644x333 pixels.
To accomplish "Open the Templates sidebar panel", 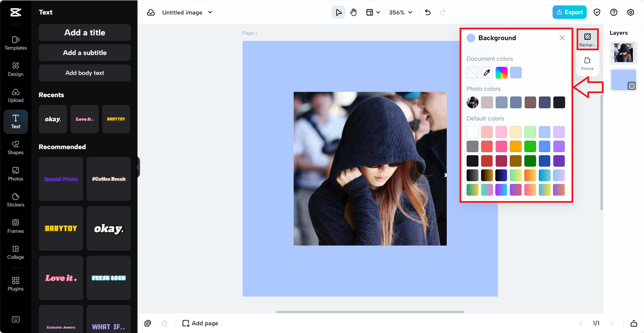I will coord(16,43).
